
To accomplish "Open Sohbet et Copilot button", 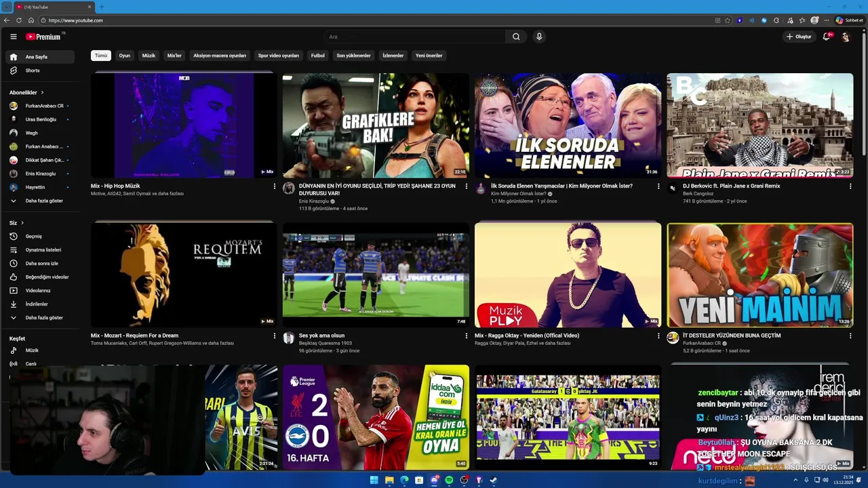I will pyautogui.click(x=849, y=20).
